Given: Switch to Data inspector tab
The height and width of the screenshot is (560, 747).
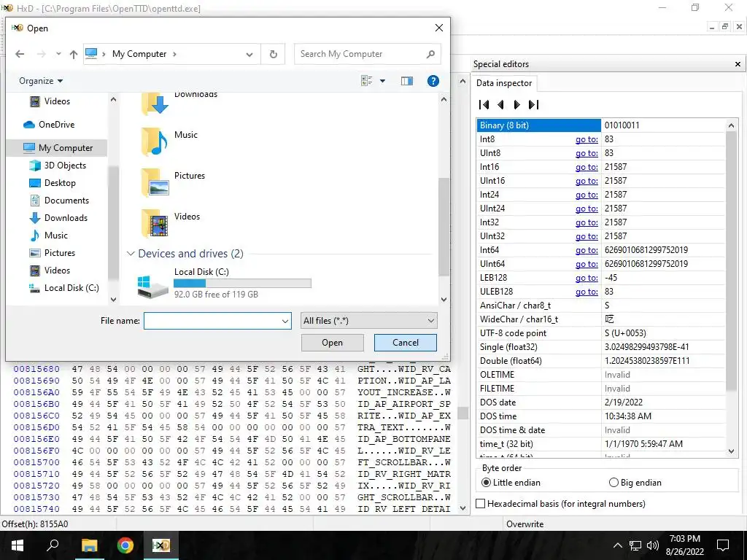Looking at the screenshot, I should [504, 83].
